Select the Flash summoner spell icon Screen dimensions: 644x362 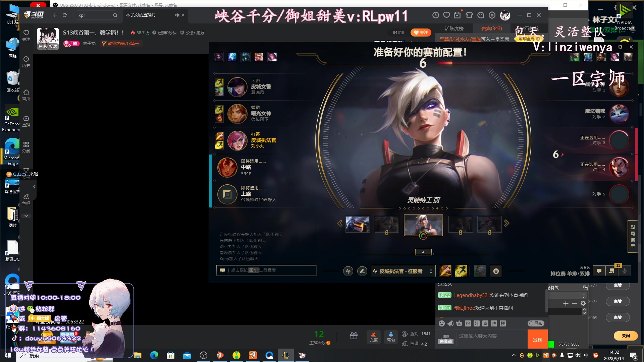[x=462, y=271]
